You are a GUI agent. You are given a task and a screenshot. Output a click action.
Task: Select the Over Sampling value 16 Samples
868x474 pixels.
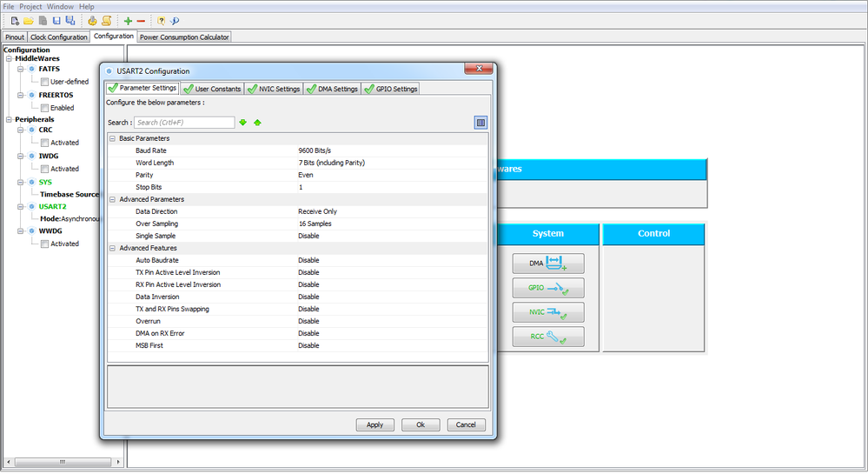click(315, 224)
